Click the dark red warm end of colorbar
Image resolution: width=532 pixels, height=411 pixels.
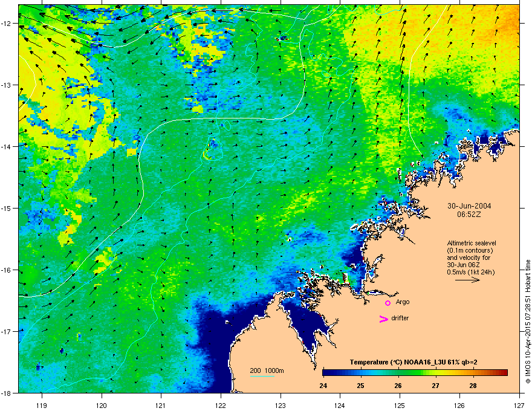point(504,372)
